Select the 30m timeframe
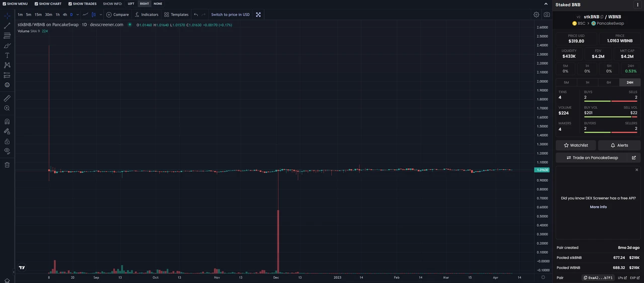 48,15
